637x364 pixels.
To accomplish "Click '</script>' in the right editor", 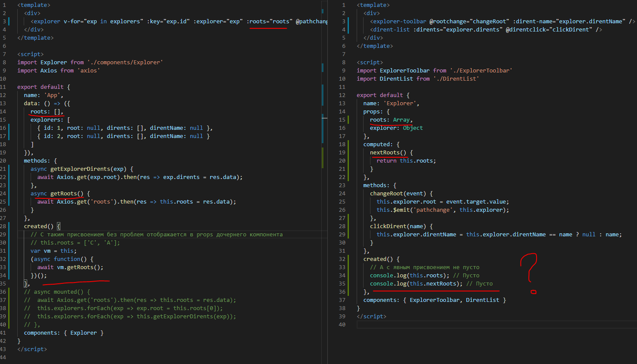I will click(371, 316).
